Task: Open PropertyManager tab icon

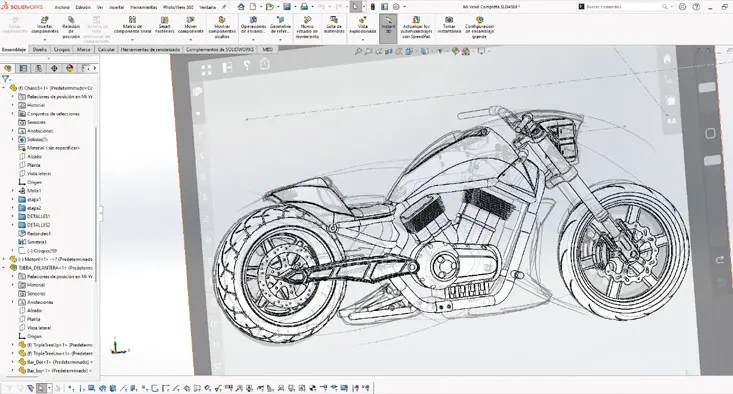Action: tap(23, 68)
